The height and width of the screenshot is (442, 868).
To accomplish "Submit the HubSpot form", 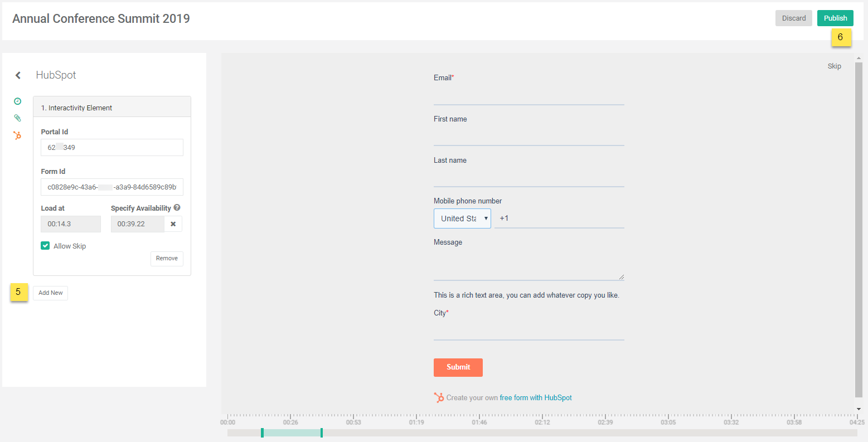I will [458, 367].
